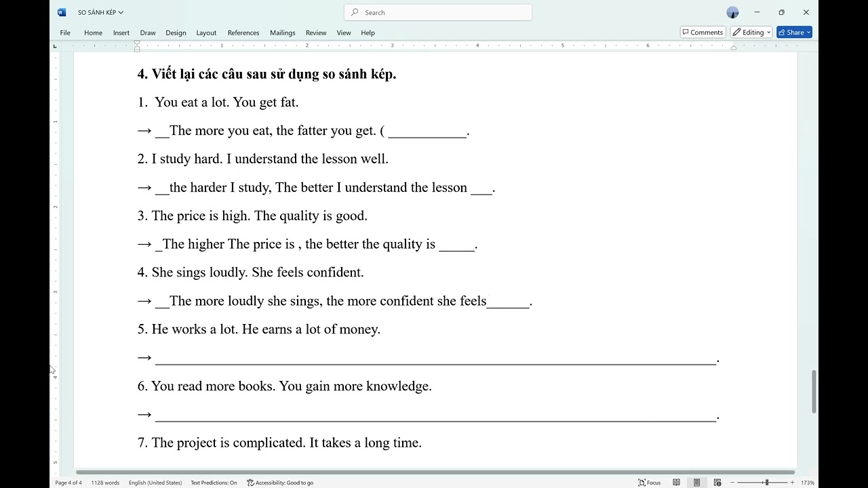The height and width of the screenshot is (488, 868).
Task: Click answer "The more you eat, the fatter you get"
Action: click(x=273, y=131)
